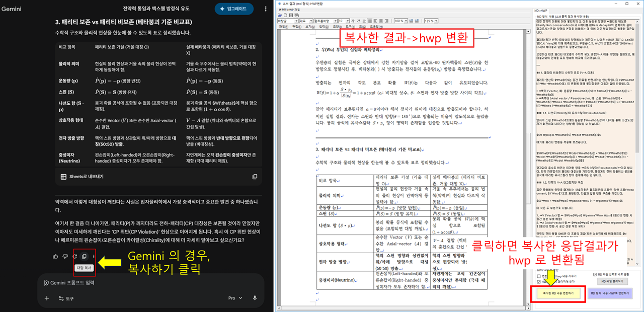Image resolution: width=644 pixels, height=312 pixels.
Task: Uncheck the add to HWP page checkbox
Action: pyautogui.click(x=539, y=281)
